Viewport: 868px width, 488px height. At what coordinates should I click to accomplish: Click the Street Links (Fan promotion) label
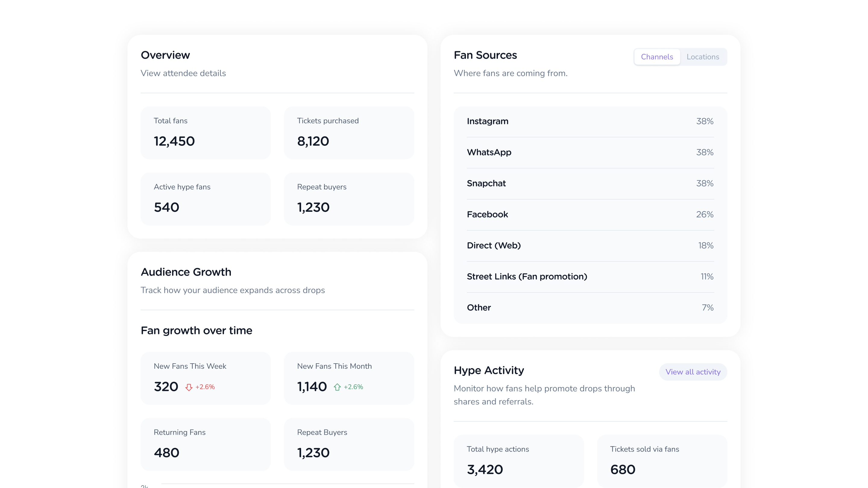tap(527, 277)
